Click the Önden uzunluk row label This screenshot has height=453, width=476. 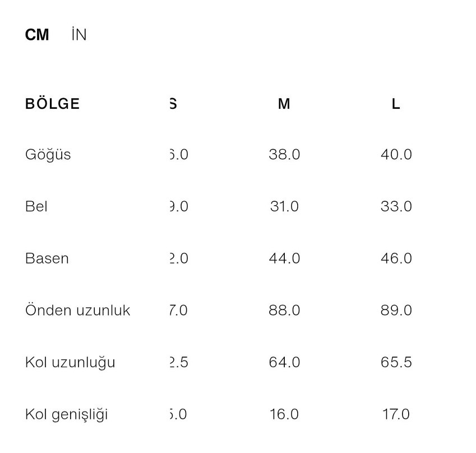tap(77, 310)
